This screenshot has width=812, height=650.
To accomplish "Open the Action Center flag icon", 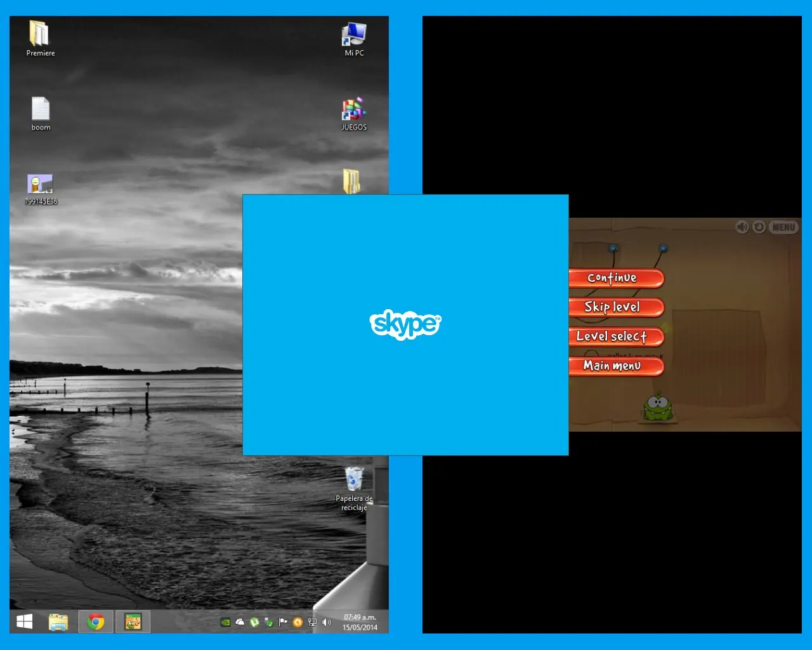I will pos(283,623).
